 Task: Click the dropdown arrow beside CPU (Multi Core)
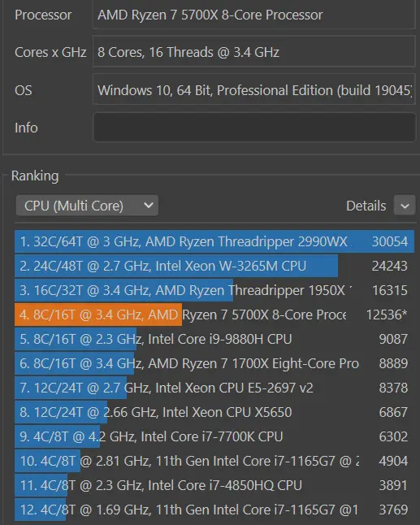click(148, 206)
